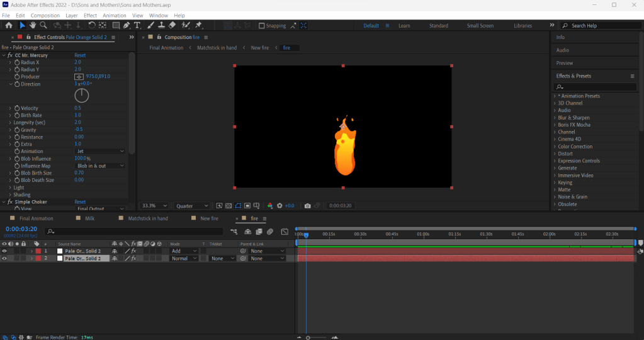Select the Horizontal Type tool
The image size is (644, 340).
click(137, 25)
